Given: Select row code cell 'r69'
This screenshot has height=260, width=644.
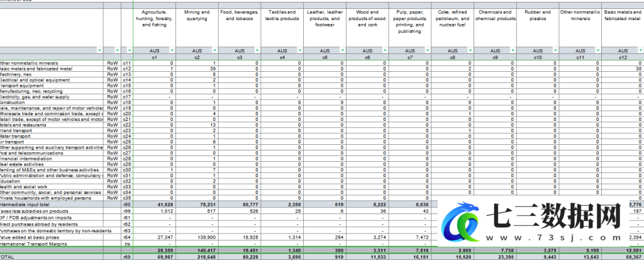Looking at the screenshot, I should [127, 257].
